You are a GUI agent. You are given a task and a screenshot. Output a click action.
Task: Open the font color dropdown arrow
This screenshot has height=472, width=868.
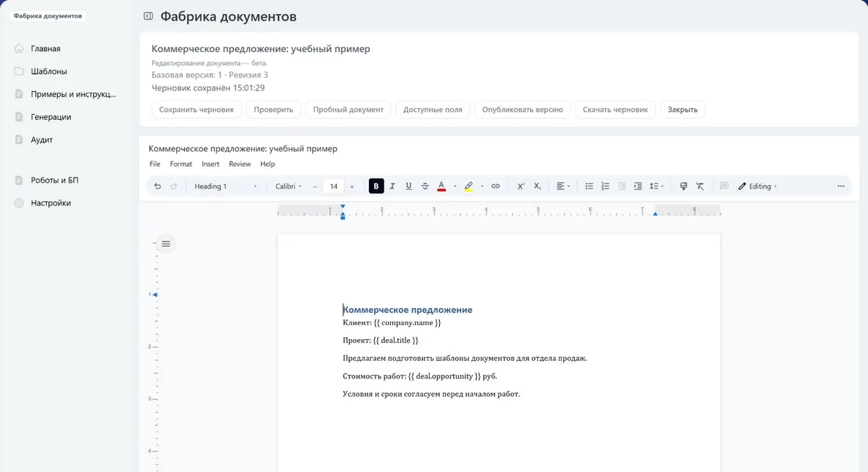(455, 186)
